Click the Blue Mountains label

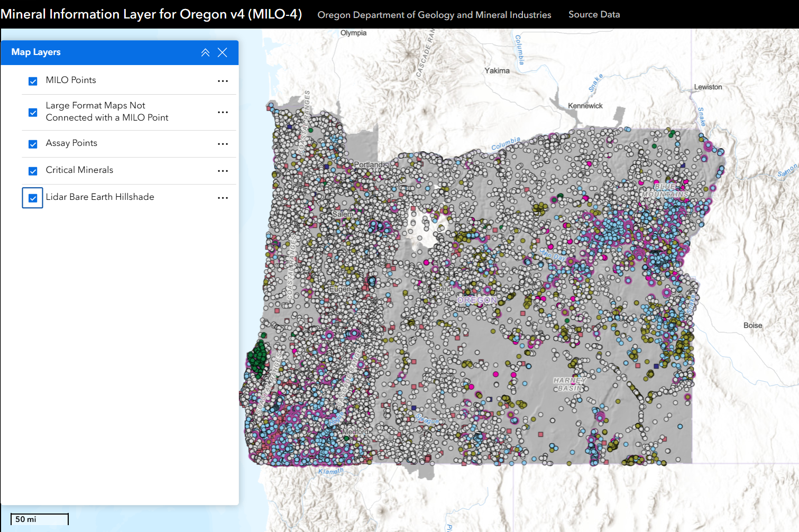(665, 190)
